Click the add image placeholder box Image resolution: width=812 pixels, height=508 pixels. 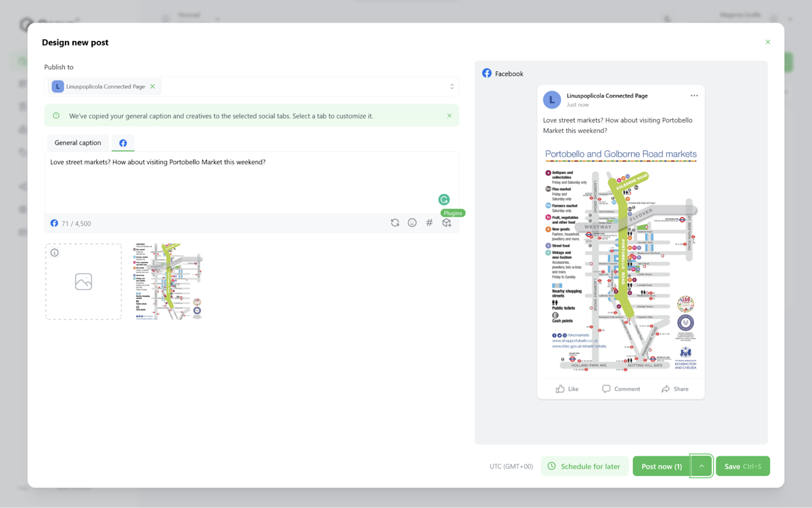84,282
